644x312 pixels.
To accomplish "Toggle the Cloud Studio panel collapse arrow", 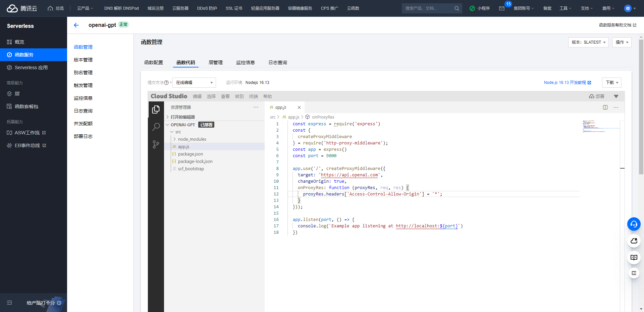I will [x=616, y=96].
